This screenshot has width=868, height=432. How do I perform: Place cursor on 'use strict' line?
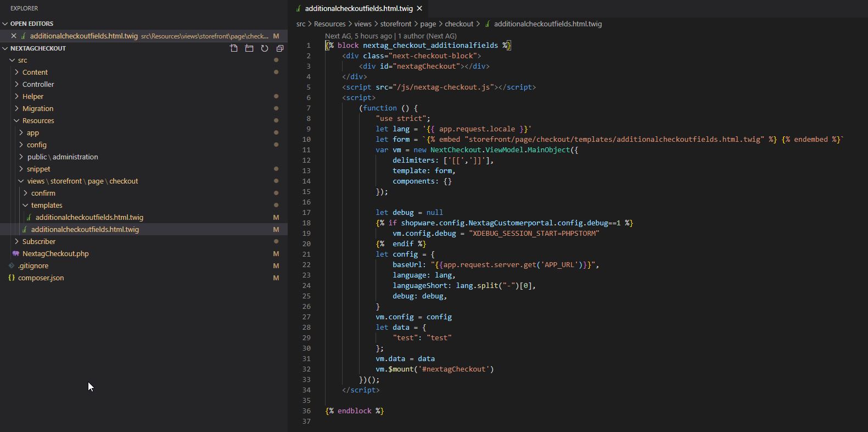[x=403, y=119]
